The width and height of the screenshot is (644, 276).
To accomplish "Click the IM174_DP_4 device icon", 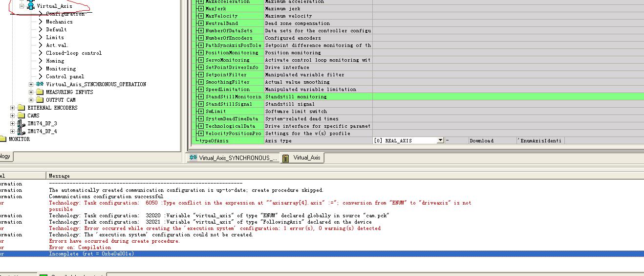I will (21, 131).
